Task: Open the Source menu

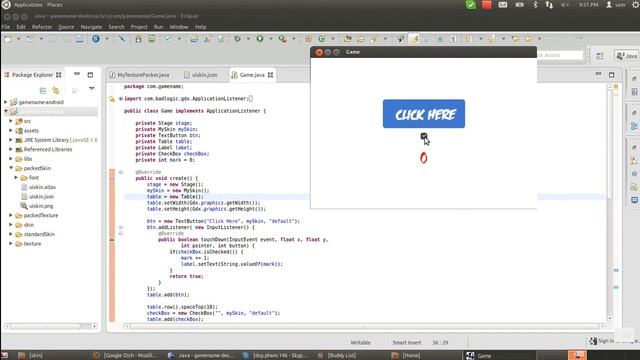Action: coord(66,27)
